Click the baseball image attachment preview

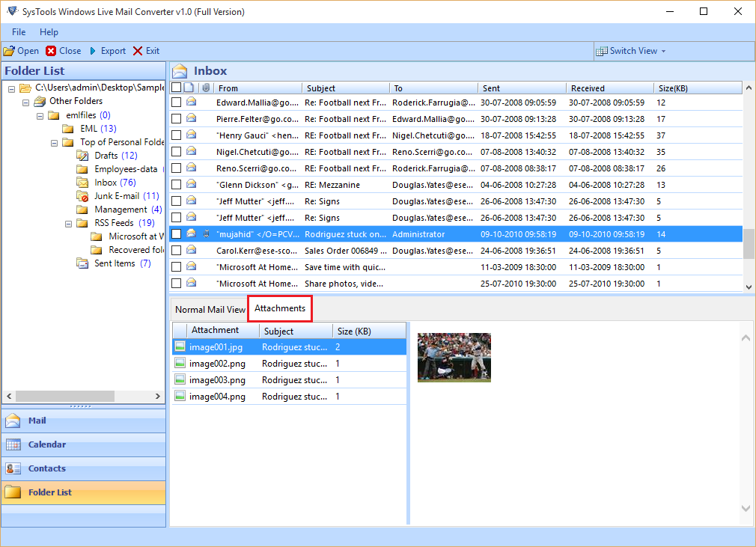coord(454,358)
